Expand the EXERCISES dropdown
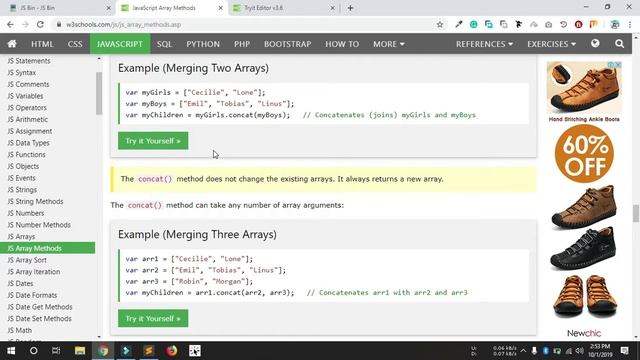This screenshot has height=360, width=640. (x=551, y=44)
